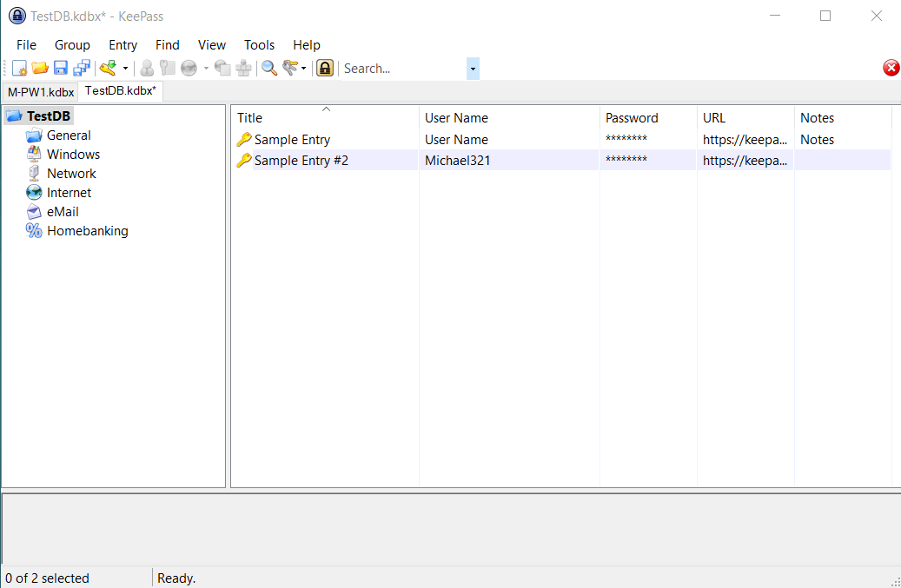This screenshot has height=588, width=901.
Task: Click the key icon beside Sample Entry
Action: point(243,139)
